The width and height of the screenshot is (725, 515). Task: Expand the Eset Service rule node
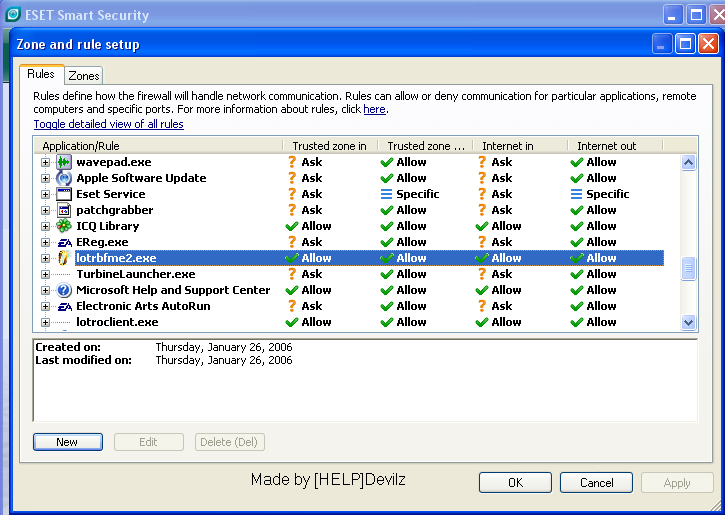pyautogui.click(x=45, y=194)
